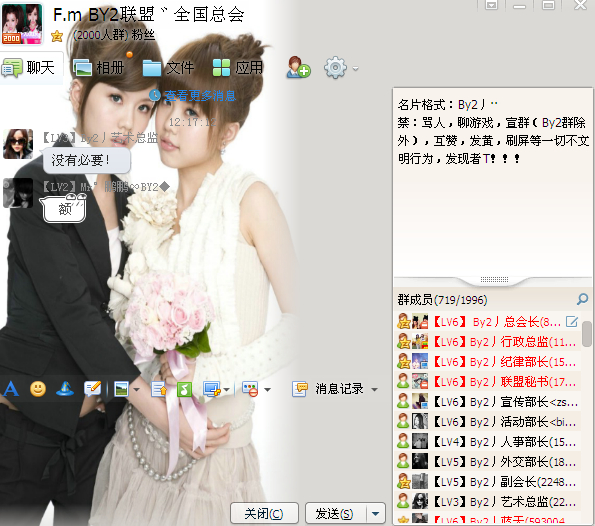Image resolution: width=595 pixels, height=526 pixels.
Task: Select member By2丿纪律部长
Action: pos(488,362)
